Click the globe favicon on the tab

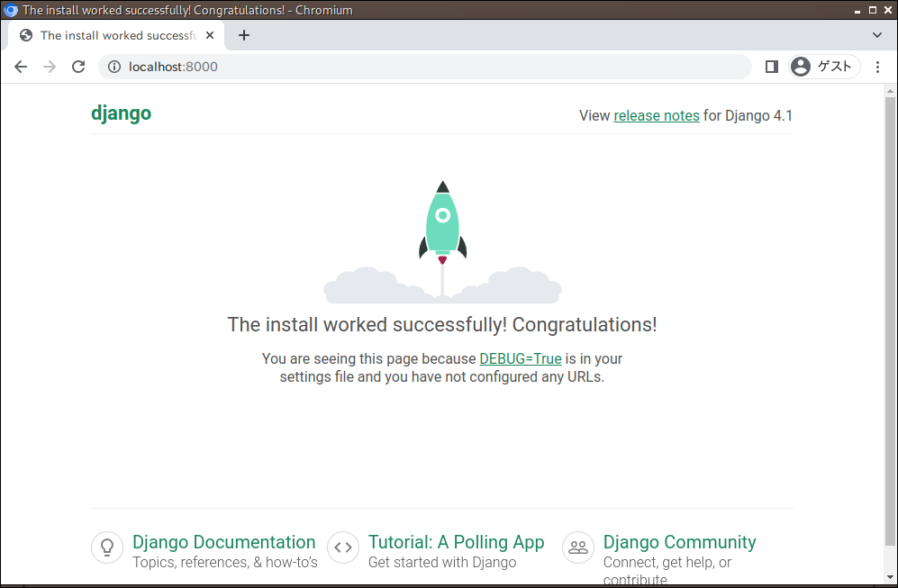coord(26,35)
